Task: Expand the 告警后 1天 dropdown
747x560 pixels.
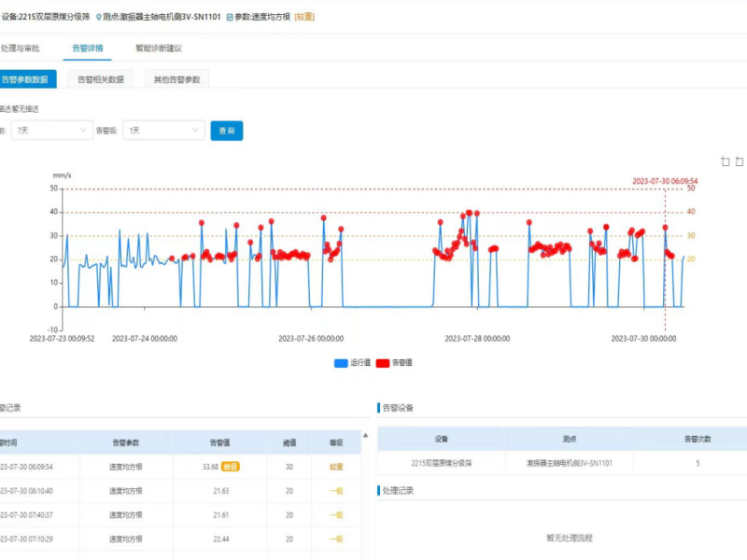Action: pos(163,131)
